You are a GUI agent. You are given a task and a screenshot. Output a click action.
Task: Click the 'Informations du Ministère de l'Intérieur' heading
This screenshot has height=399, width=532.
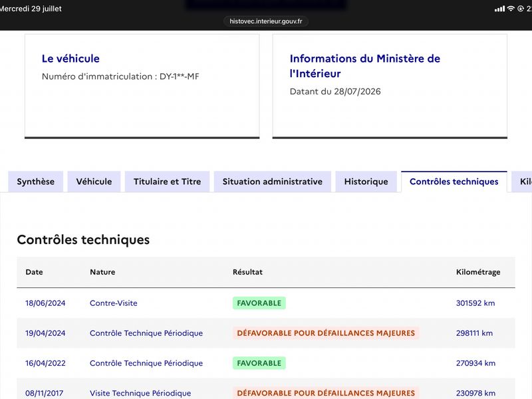(365, 66)
